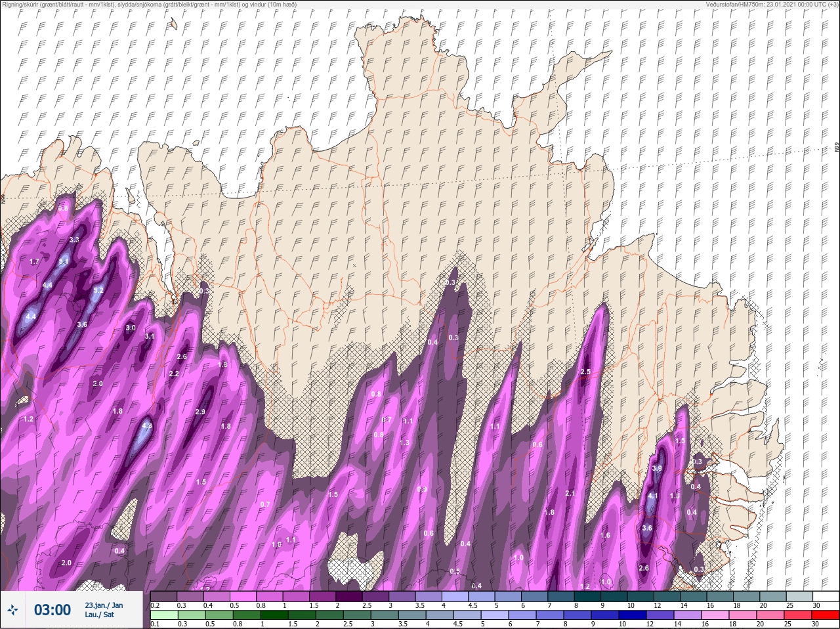Pick the dark green 1–1.5 swatch in lower legend
840x629 pixels.
(x=276, y=615)
